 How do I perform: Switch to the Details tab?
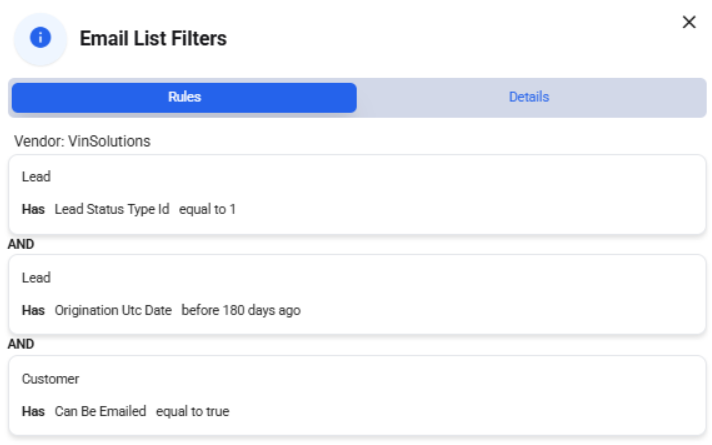coord(529,97)
